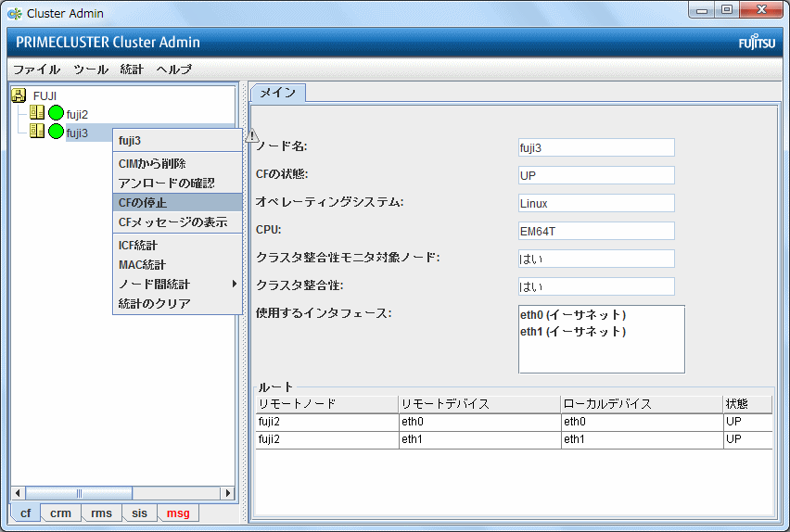
Task: Choose CFメッセージの表示 menu entry
Action: click(177, 222)
